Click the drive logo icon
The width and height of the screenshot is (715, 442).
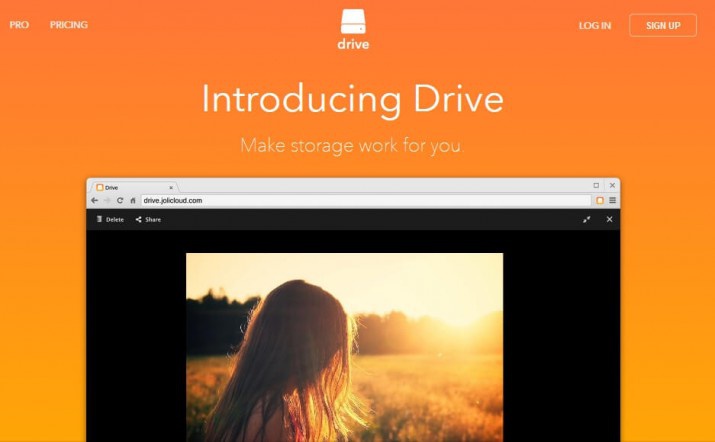click(353, 21)
